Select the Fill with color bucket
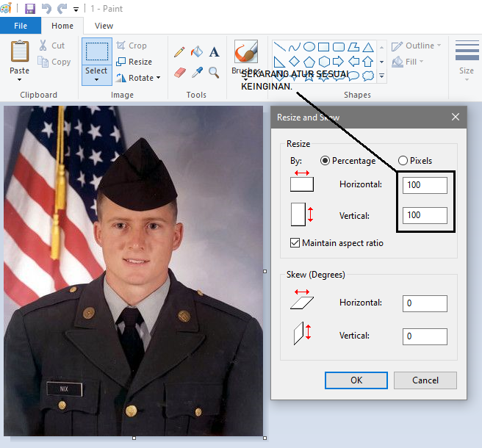Viewport: 482px width, 448px height. 197,51
